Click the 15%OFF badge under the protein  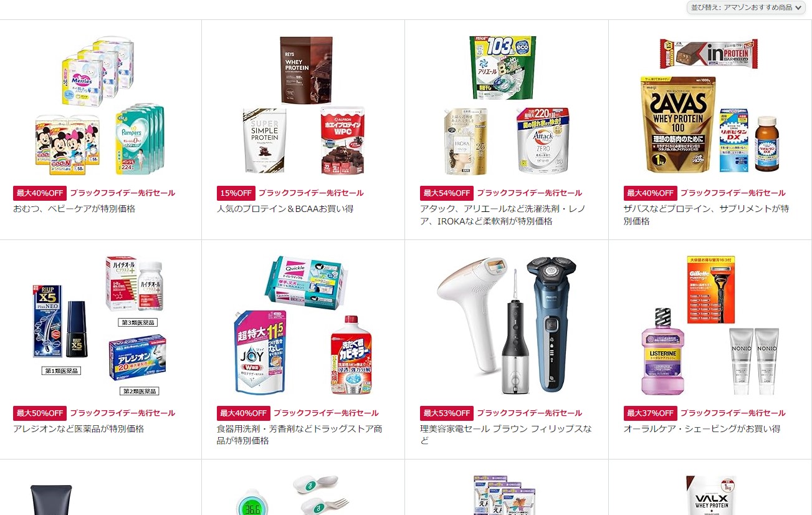(236, 193)
